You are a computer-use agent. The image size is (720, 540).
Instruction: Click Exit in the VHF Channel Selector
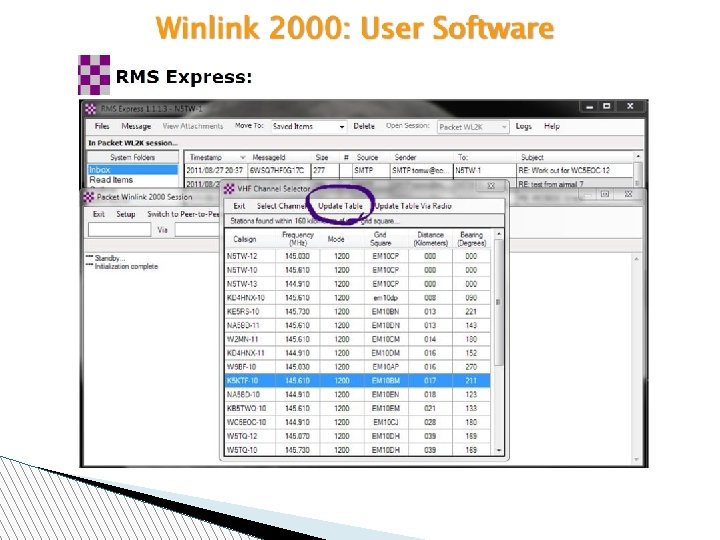click(239, 206)
